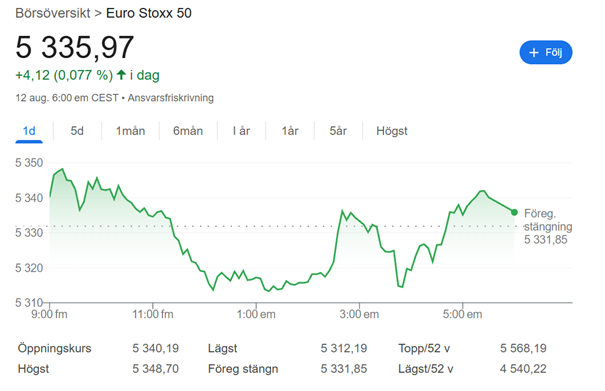Select the 1d time range tab
Viewport: 605px width, 391px height.
(x=29, y=131)
